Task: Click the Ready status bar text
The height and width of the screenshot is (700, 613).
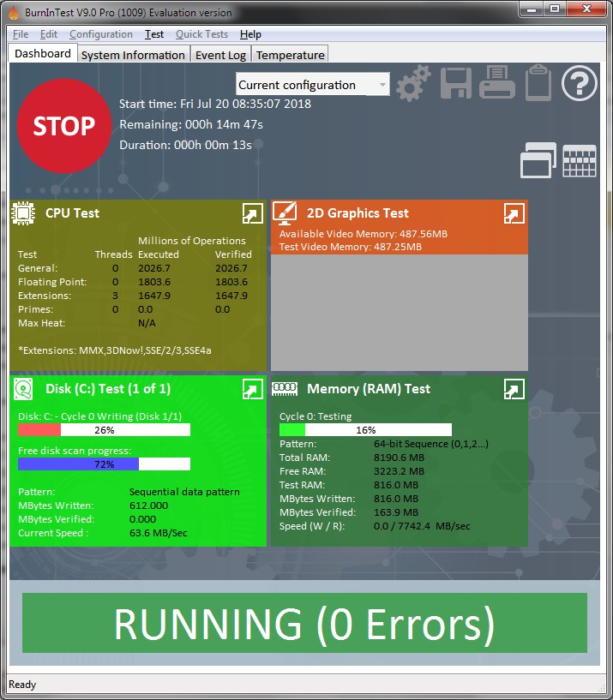Action: pyautogui.click(x=22, y=685)
